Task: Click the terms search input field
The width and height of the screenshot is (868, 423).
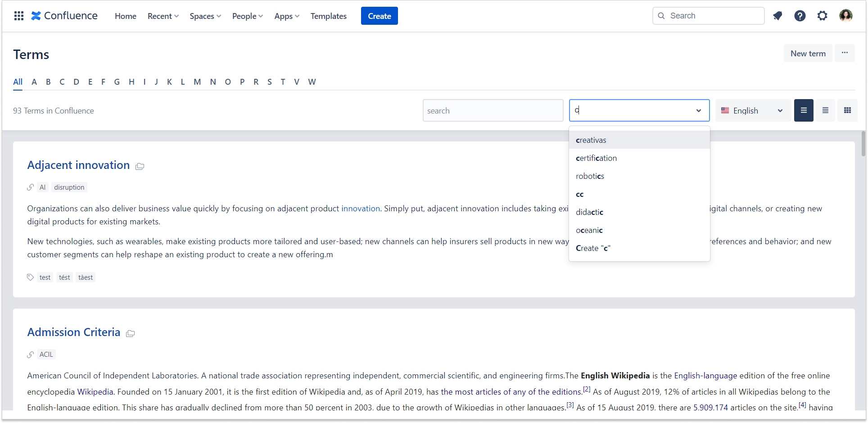Action: click(493, 110)
